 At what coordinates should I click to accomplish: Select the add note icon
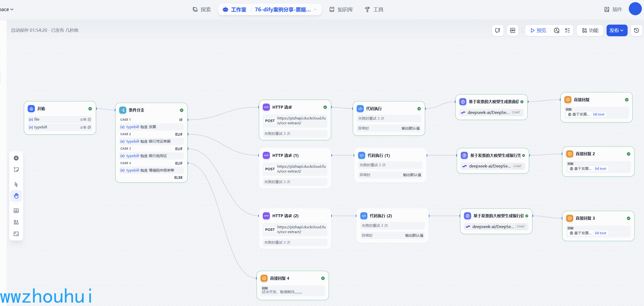point(16,169)
